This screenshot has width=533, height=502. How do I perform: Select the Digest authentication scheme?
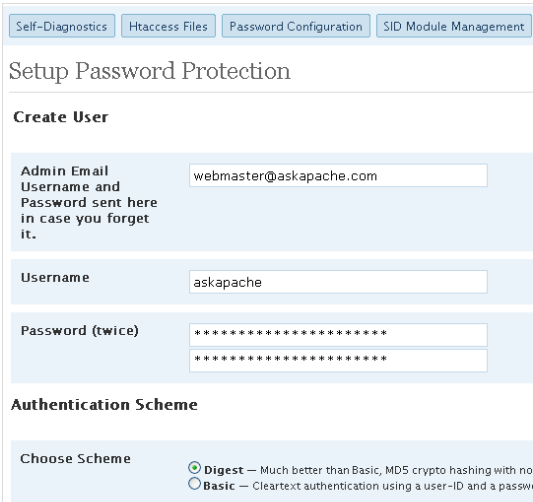point(194,468)
